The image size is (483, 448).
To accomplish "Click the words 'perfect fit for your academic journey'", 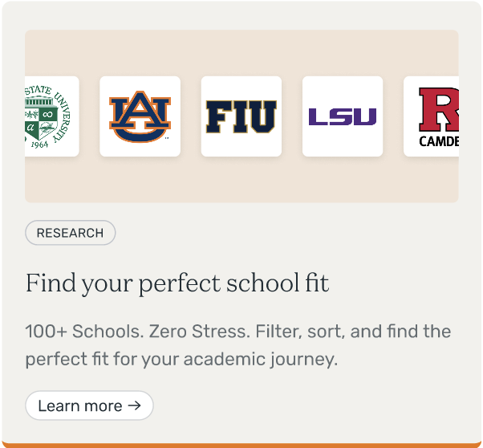I will click(181, 359).
